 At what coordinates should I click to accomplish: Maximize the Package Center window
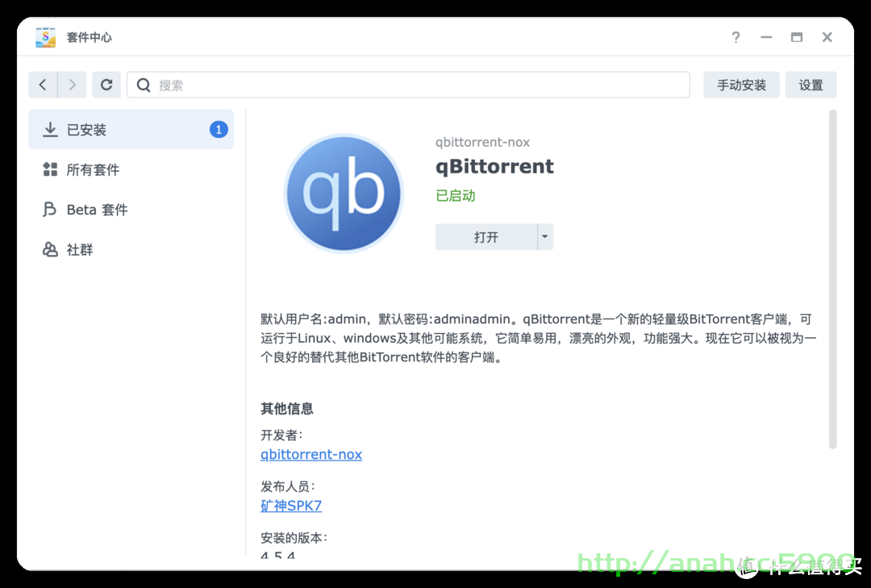coord(797,37)
